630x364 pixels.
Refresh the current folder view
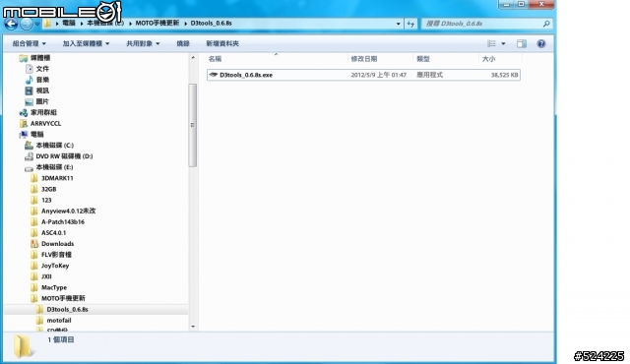pos(410,24)
